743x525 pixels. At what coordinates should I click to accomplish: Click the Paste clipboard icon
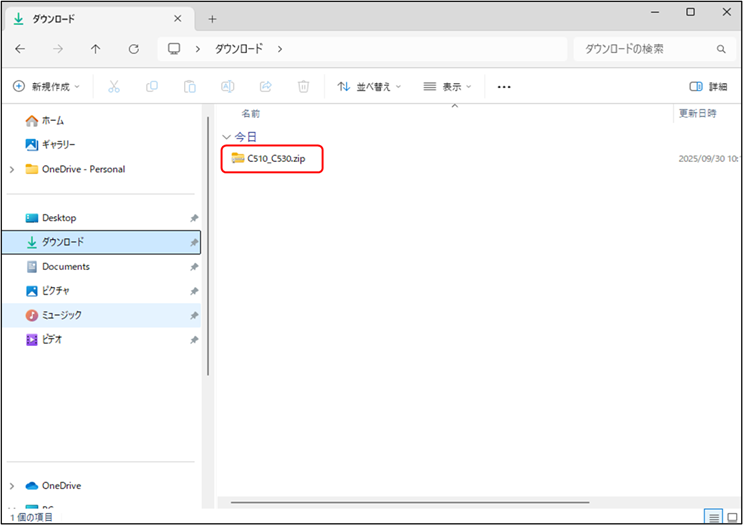coord(190,87)
